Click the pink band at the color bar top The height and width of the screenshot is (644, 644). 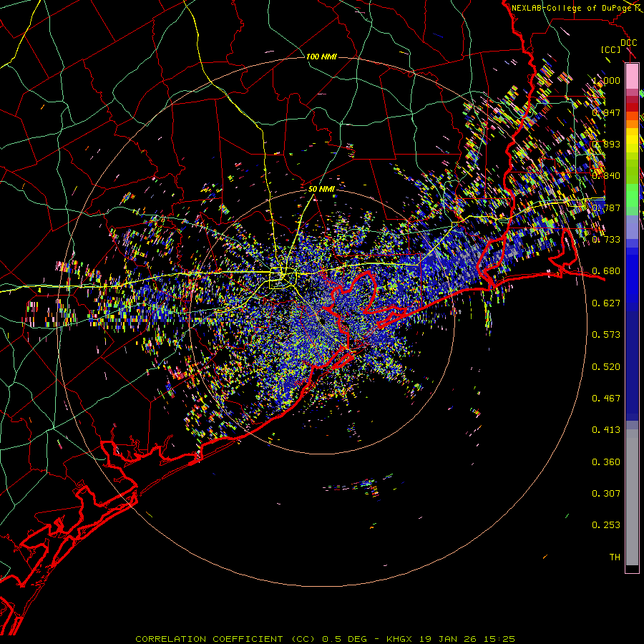click(x=632, y=77)
